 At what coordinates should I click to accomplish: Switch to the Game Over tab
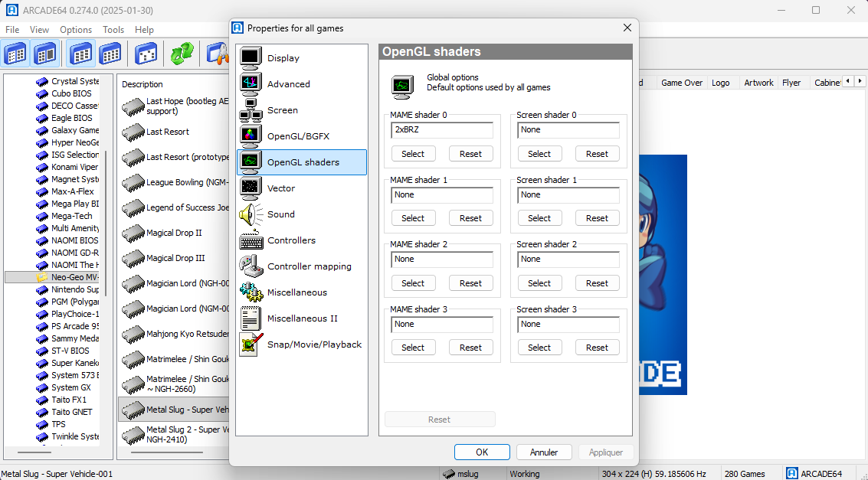pyautogui.click(x=681, y=83)
